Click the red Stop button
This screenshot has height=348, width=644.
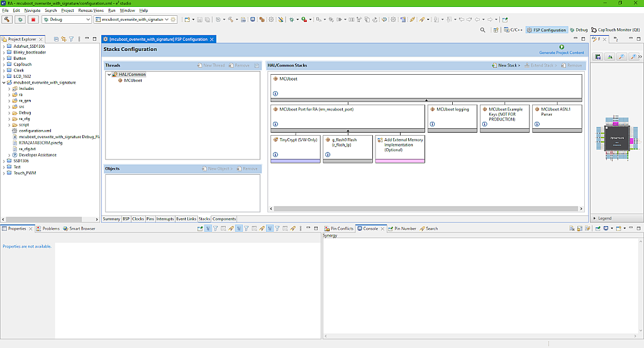point(33,19)
